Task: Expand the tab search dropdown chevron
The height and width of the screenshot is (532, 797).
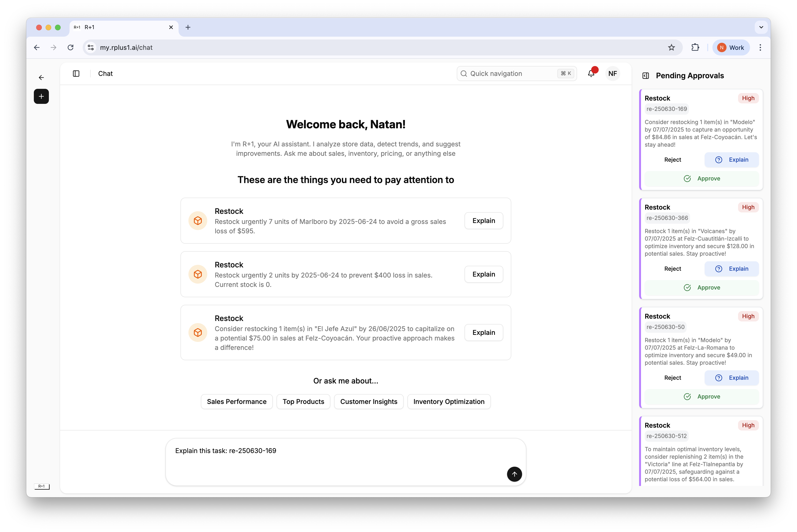Action: [761, 27]
